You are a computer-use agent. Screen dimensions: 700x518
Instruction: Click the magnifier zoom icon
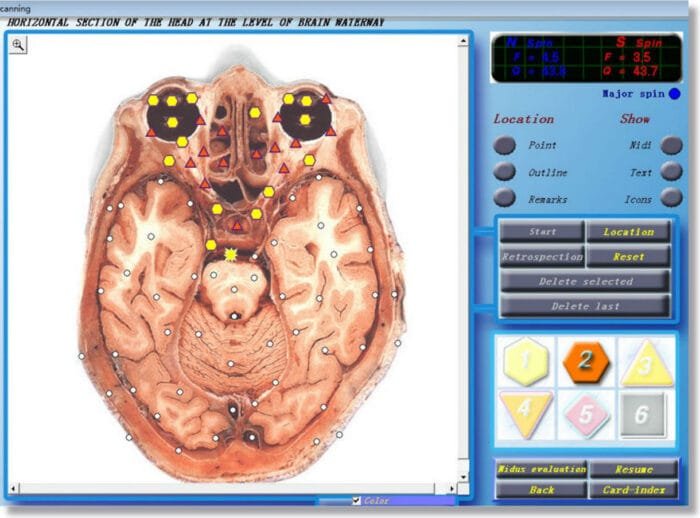(19, 44)
